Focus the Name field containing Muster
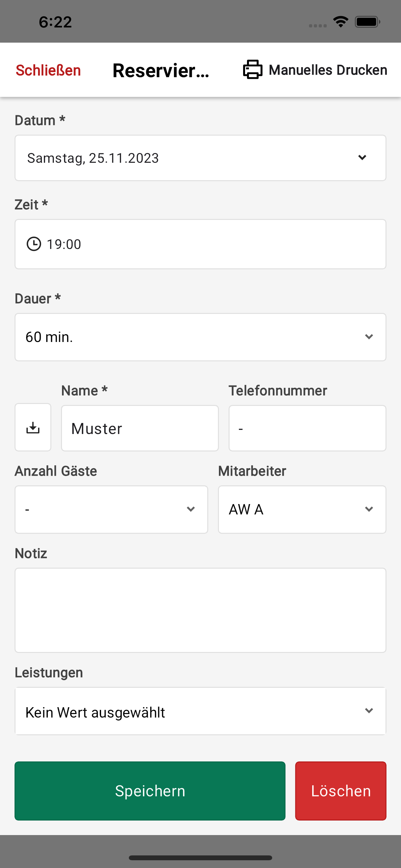 140,428
